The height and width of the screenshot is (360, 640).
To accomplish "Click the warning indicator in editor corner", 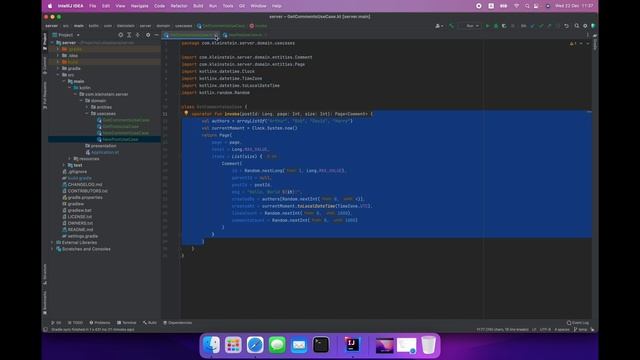I will click(573, 43).
